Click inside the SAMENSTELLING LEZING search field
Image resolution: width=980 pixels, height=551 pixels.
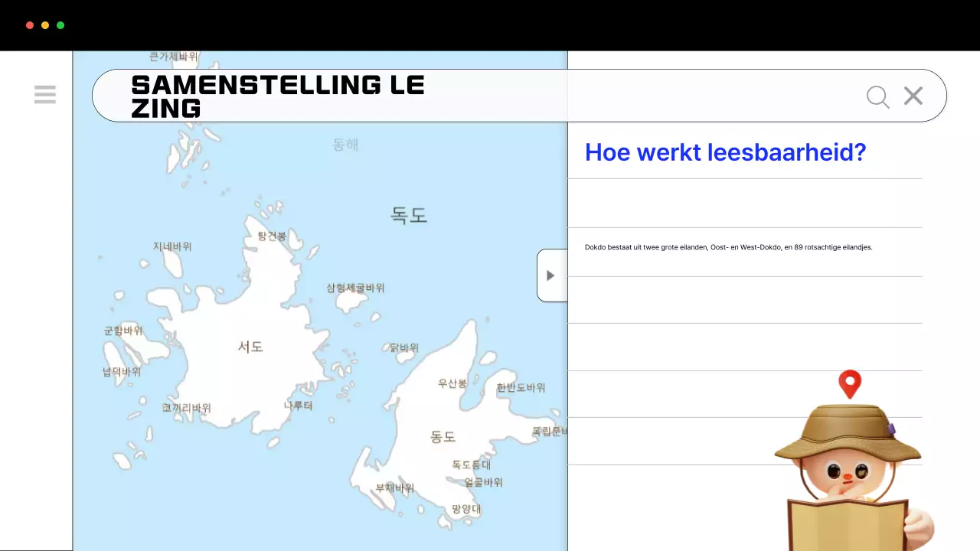[x=345, y=96]
